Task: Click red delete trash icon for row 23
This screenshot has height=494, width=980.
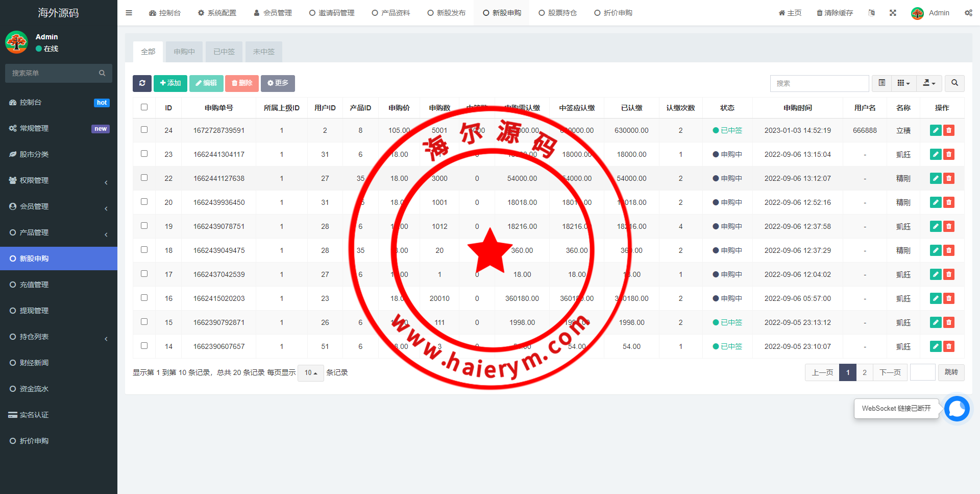Action: click(x=949, y=154)
